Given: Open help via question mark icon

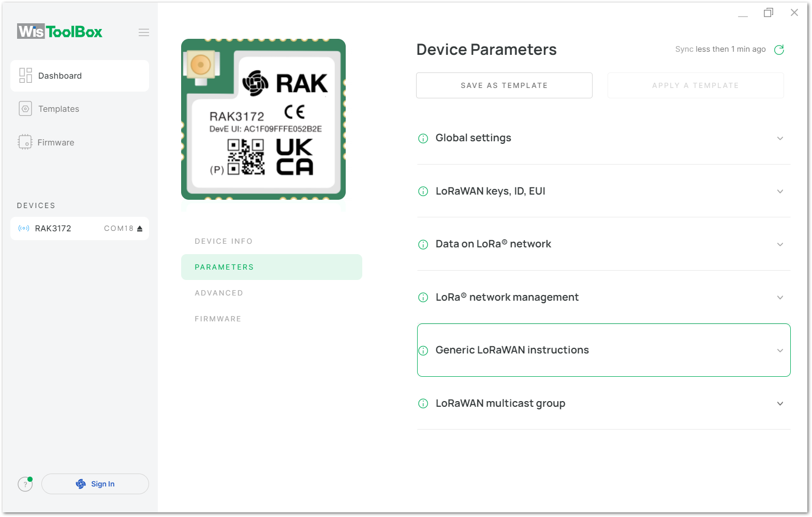Looking at the screenshot, I should 25,484.
